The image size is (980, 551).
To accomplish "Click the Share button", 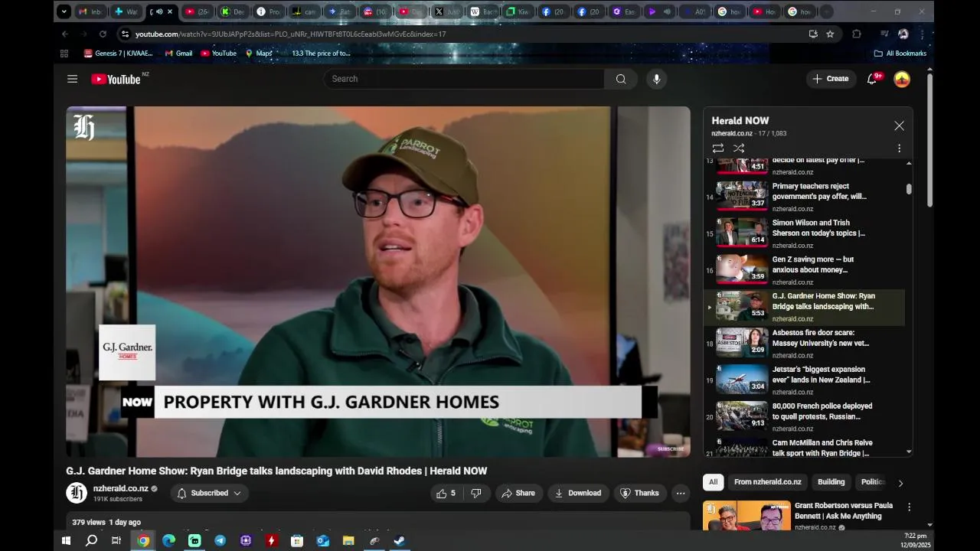I will (x=518, y=494).
